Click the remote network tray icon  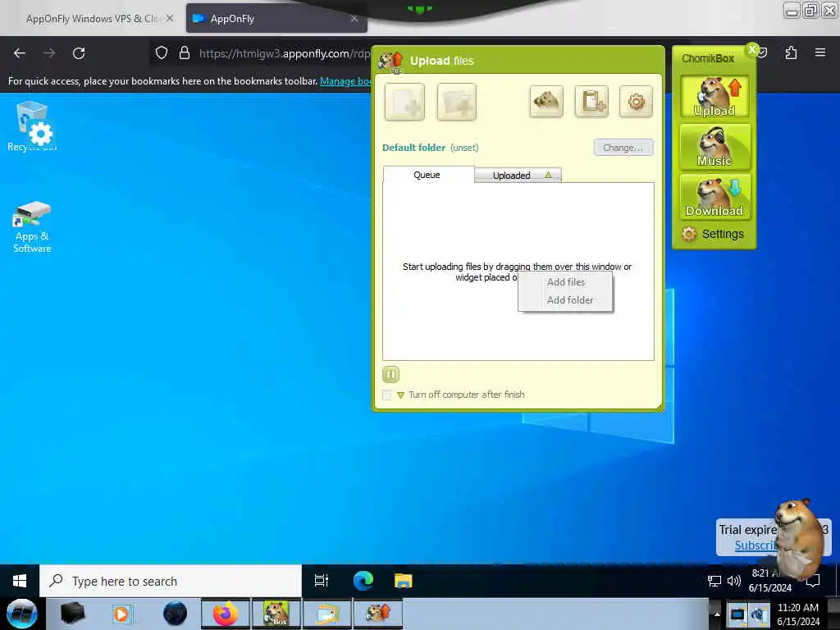pyautogui.click(x=714, y=581)
